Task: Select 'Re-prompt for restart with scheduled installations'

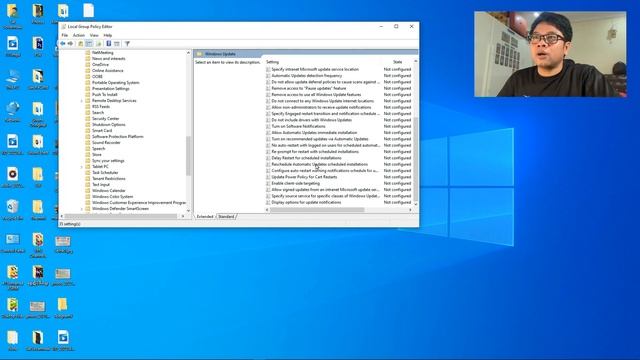Action: tap(315, 151)
